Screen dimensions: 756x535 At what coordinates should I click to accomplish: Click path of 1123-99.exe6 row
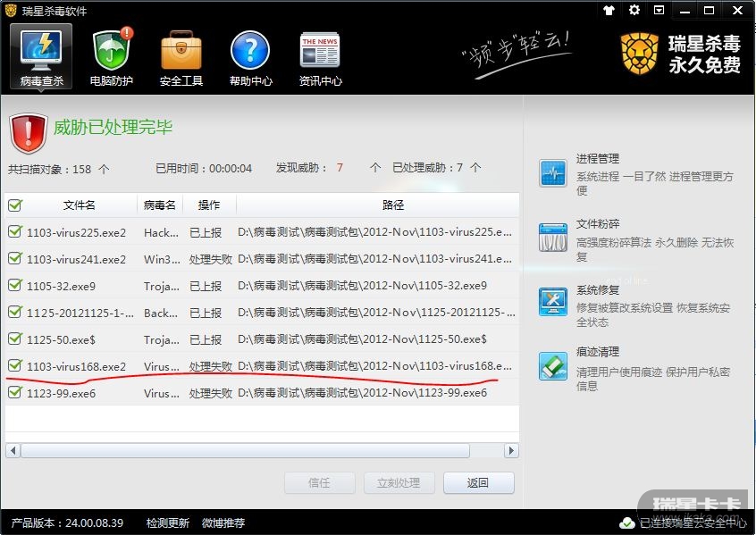coord(363,393)
